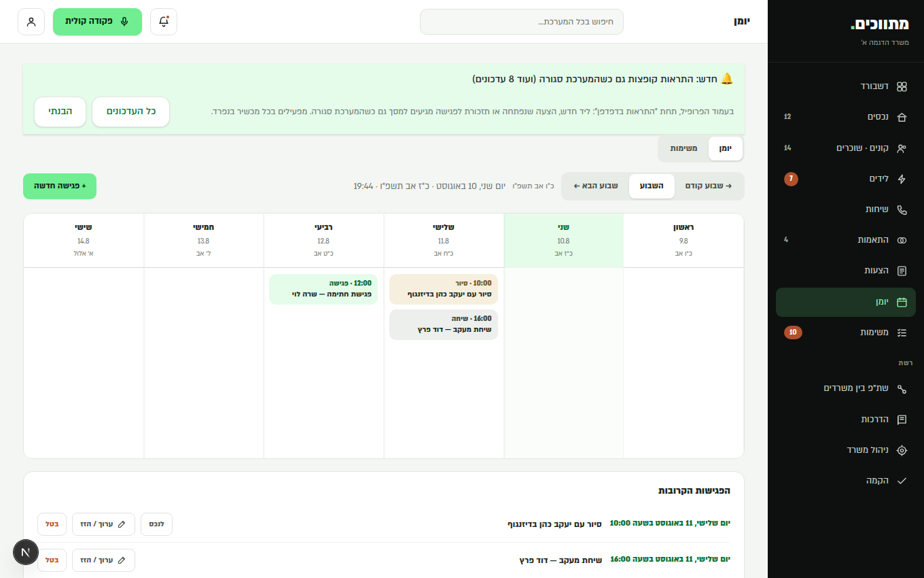924x578 pixels.
Task: Click ערוך / הזז for דוד פרץ call
Action: [x=103, y=560]
